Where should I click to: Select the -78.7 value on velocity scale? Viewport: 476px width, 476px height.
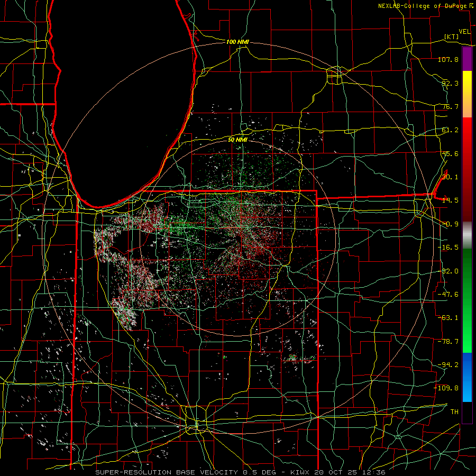pyautogui.click(x=448, y=342)
